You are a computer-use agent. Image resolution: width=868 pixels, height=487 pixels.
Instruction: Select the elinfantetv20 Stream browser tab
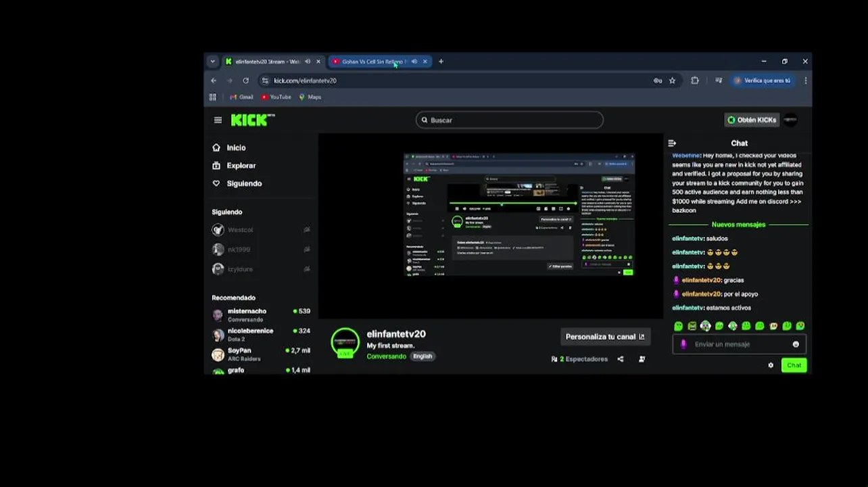click(267, 62)
